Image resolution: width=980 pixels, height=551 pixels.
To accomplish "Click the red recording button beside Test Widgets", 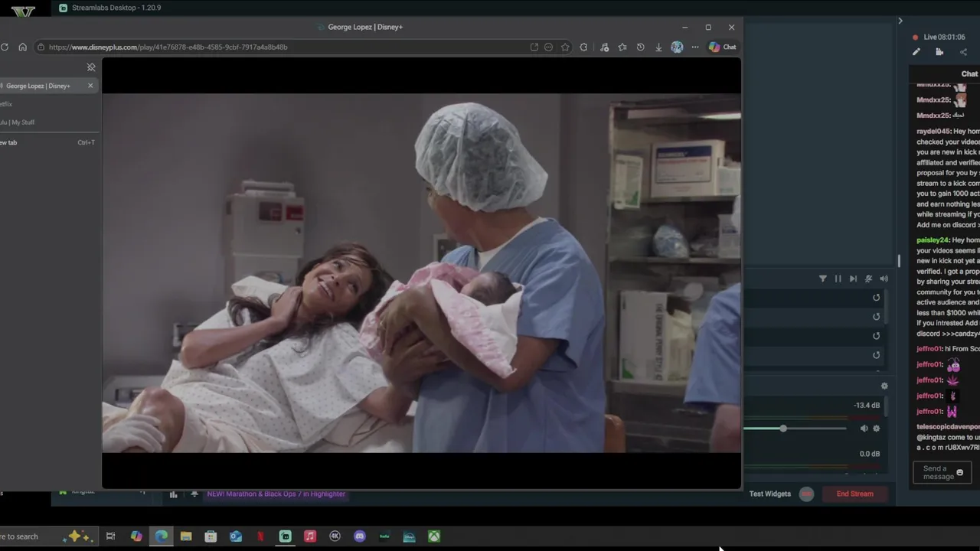I will [x=806, y=494].
